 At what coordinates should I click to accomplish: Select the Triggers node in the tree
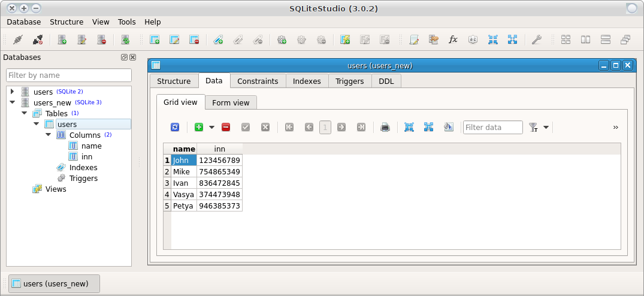[x=83, y=178]
